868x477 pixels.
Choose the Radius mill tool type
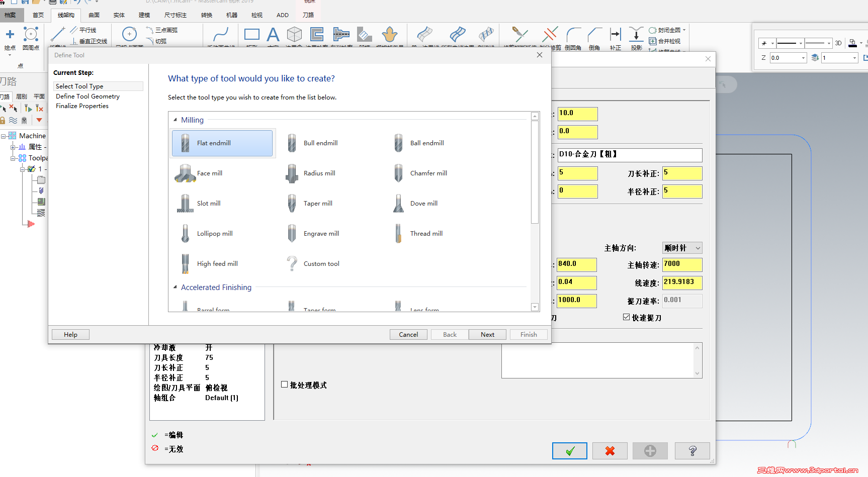(311, 173)
